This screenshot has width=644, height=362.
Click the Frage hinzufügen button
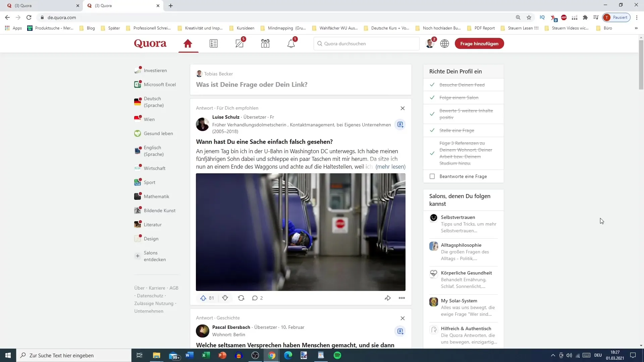point(479,43)
